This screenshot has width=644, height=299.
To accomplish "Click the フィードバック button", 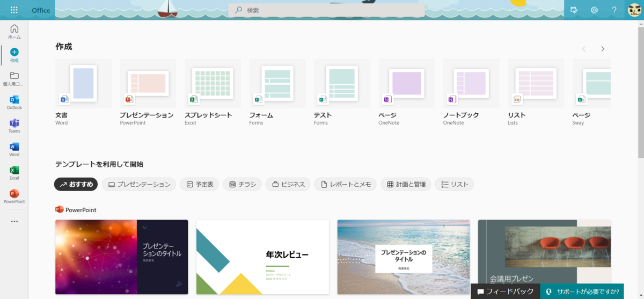I will (x=506, y=291).
